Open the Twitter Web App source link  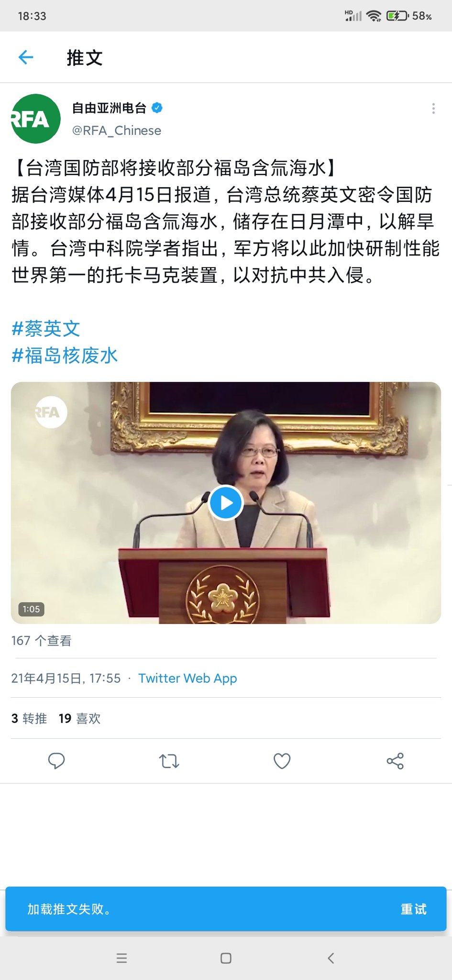pos(187,678)
